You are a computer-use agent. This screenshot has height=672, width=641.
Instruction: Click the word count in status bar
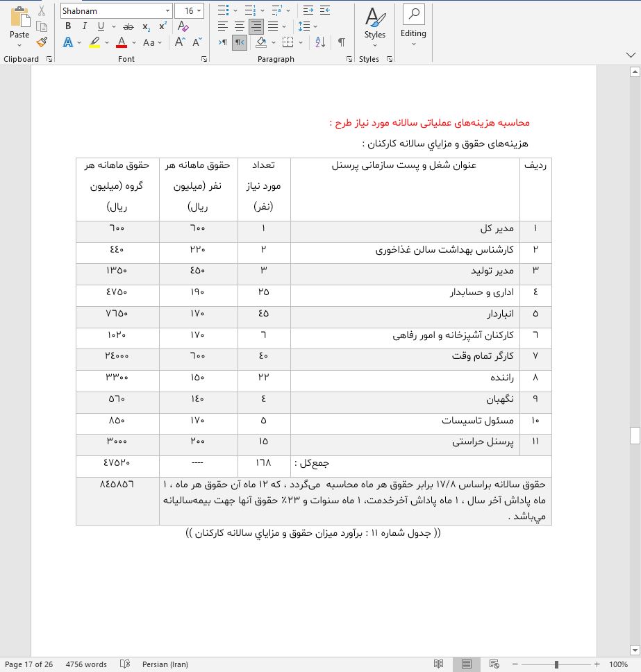tap(85, 664)
